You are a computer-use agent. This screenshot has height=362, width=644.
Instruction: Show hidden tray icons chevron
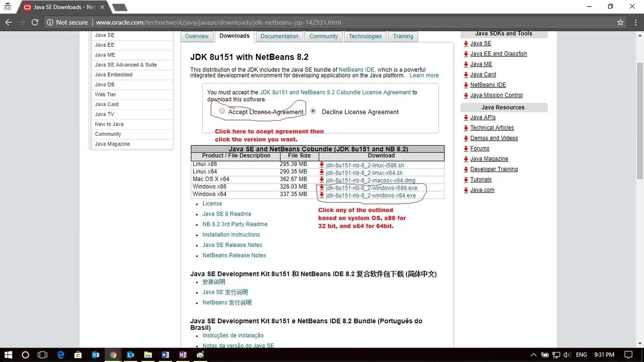pyautogui.click(x=534, y=354)
